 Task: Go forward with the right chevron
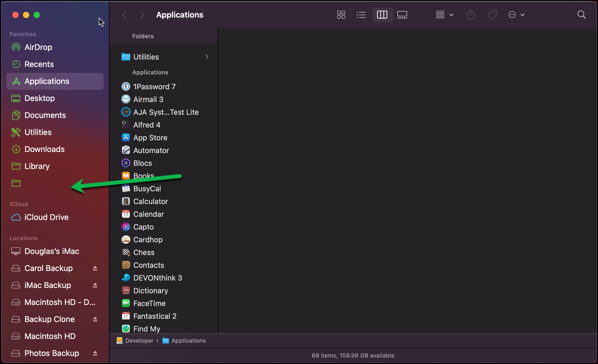click(x=142, y=15)
